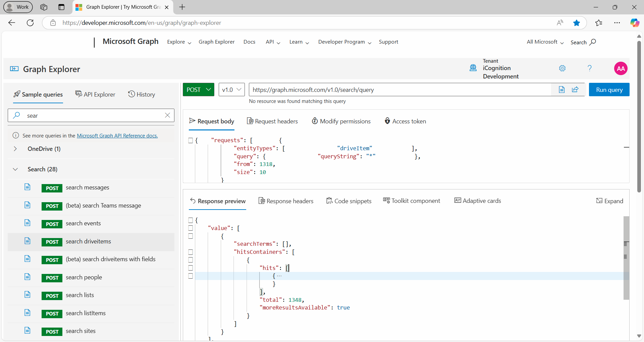Share the query using share icon
Viewport: 644px width, 342px height.
point(575,90)
